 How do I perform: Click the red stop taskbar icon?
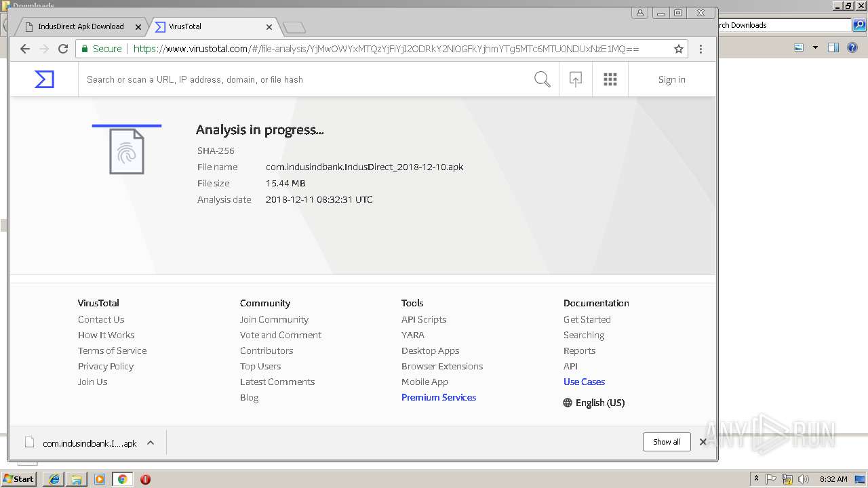(x=145, y=479)
